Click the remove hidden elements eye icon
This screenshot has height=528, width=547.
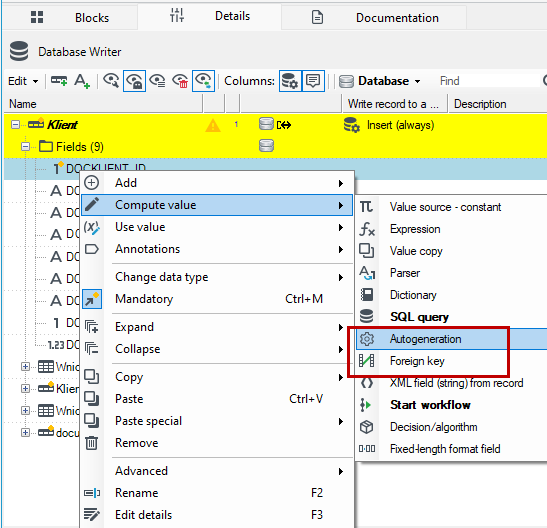click(x=180, y=81)
